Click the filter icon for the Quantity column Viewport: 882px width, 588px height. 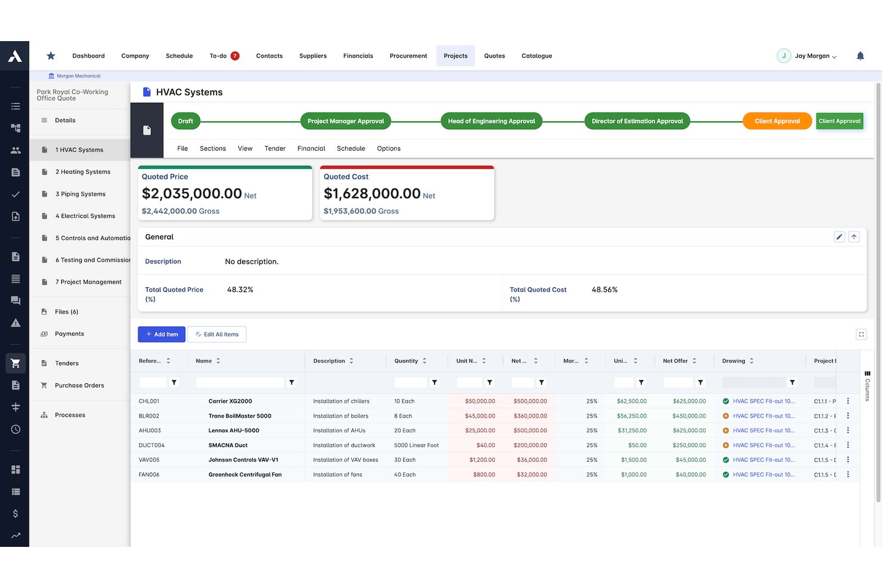tap(434, 382)
